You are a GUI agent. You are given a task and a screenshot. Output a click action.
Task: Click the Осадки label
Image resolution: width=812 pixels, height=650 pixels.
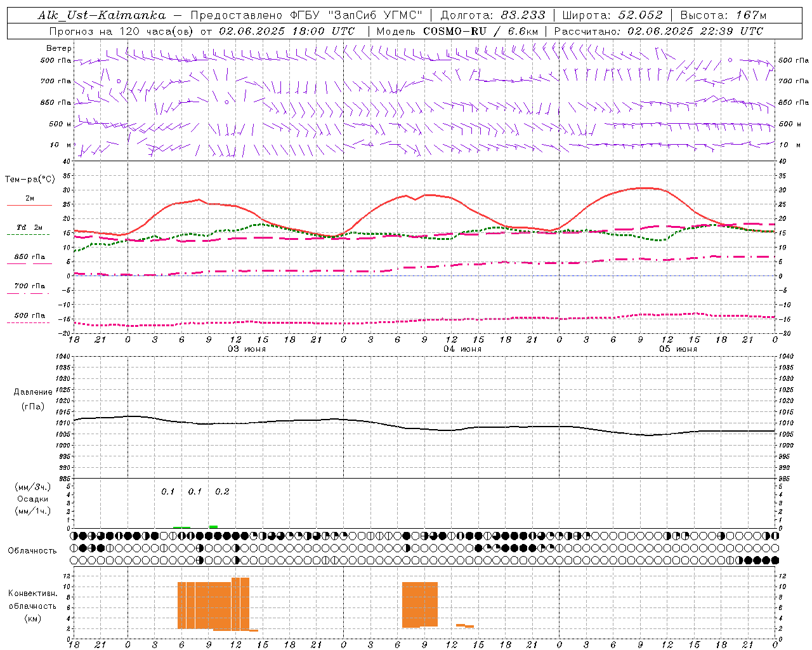point(33,499)
